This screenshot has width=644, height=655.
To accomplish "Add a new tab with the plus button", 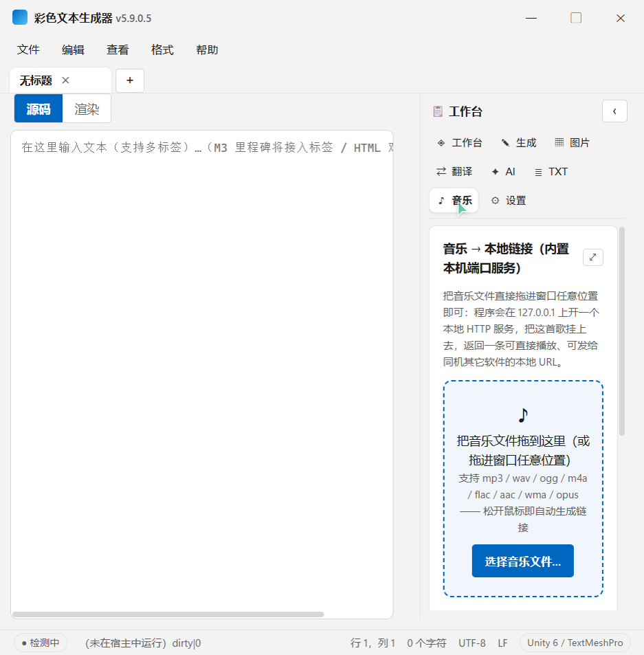I will 130,80.
